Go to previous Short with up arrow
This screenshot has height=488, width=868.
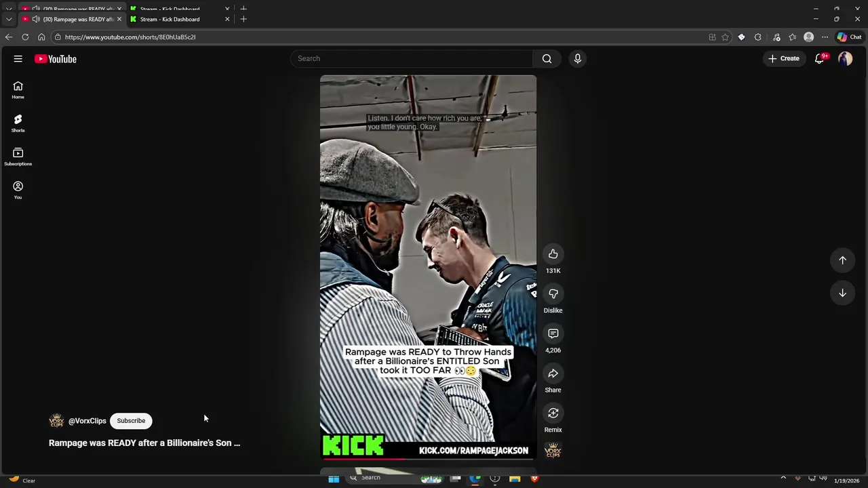pyautogui.click(x=842, y=260)
